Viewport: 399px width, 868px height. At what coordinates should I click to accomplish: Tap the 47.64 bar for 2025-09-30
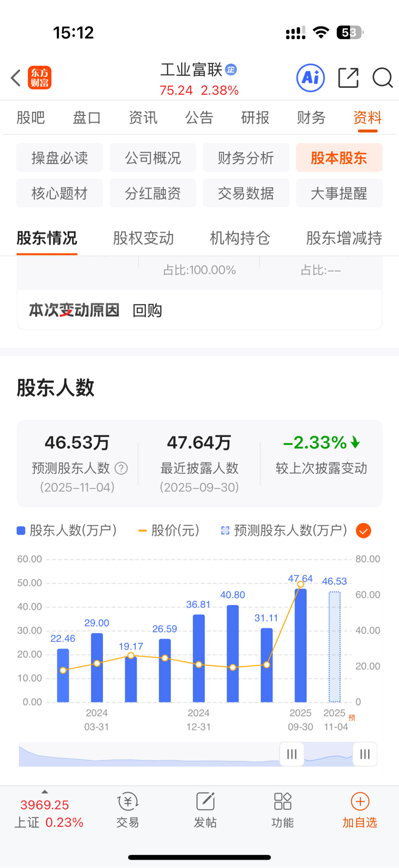pos(300,645)
